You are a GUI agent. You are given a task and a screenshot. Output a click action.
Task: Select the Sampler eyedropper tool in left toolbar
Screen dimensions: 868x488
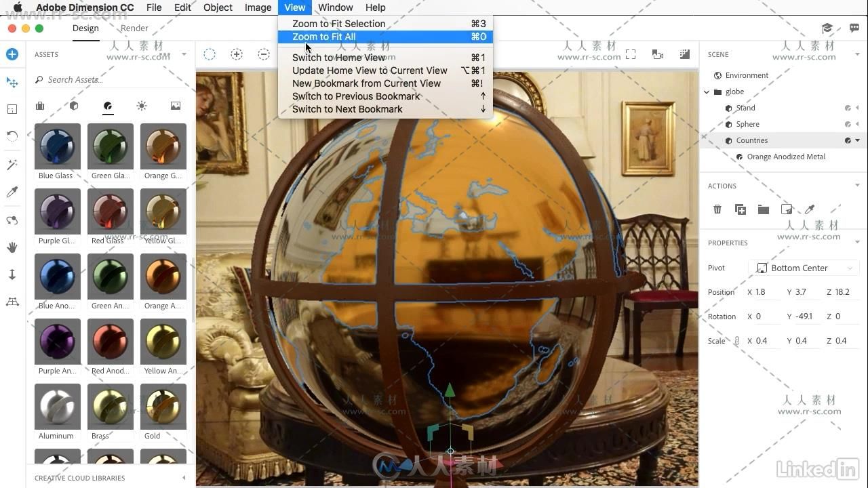pyautogui.click(x=12, y=192)
